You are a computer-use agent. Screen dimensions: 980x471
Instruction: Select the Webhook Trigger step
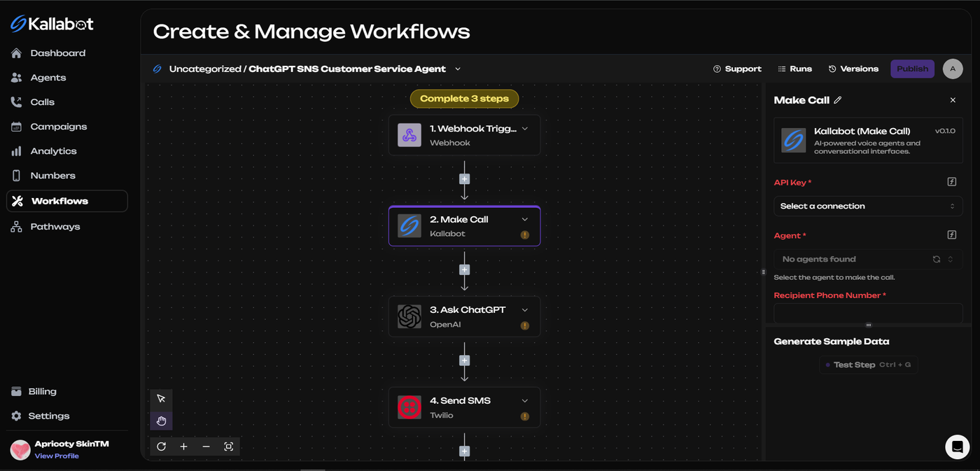464,135
